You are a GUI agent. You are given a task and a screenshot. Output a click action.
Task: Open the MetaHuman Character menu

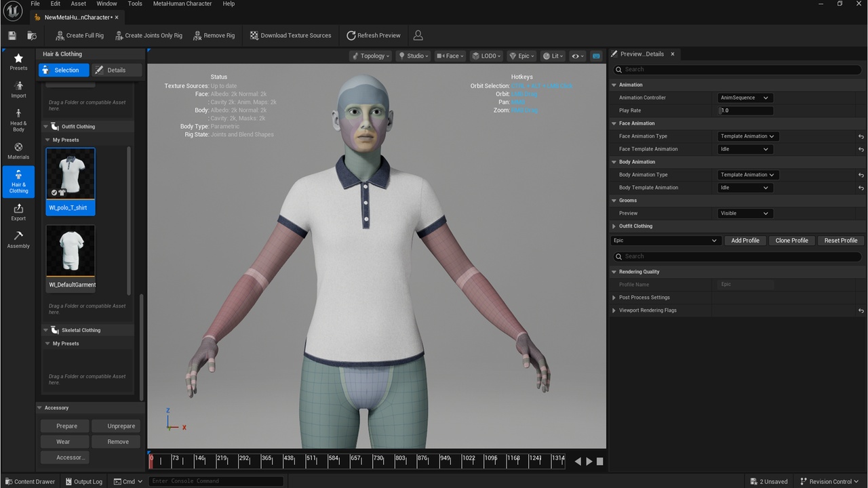pos(182,4)
